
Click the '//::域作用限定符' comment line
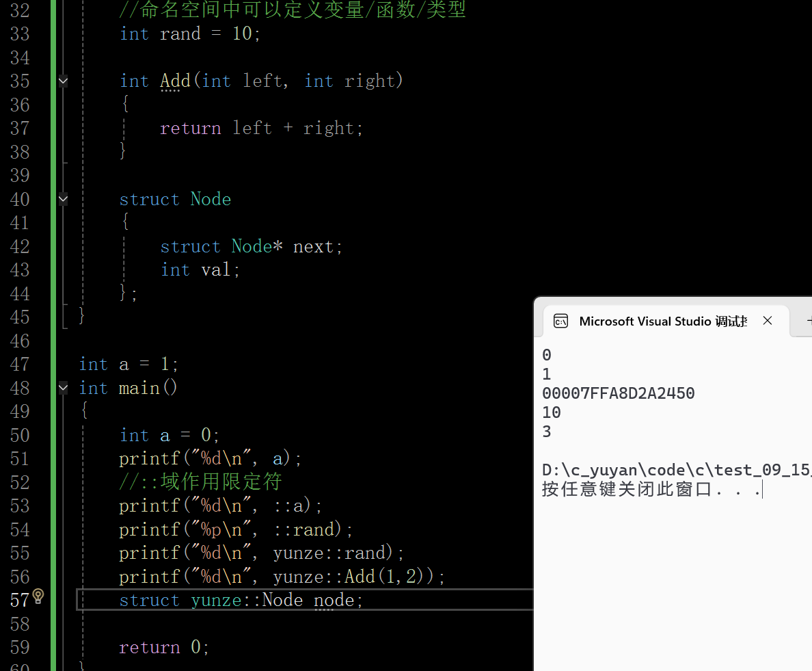point(200,482)
